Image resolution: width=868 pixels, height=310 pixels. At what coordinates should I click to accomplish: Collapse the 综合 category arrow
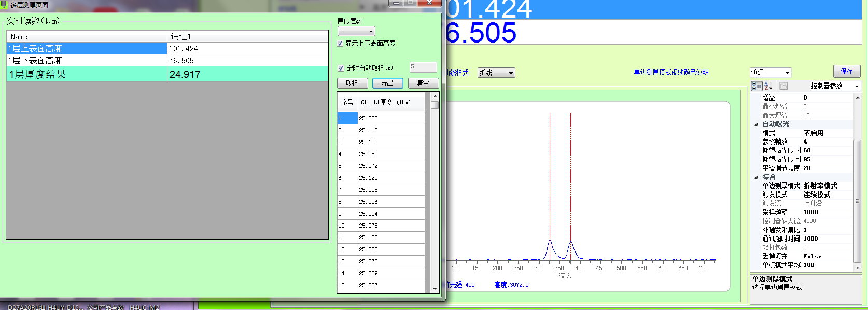756,177
